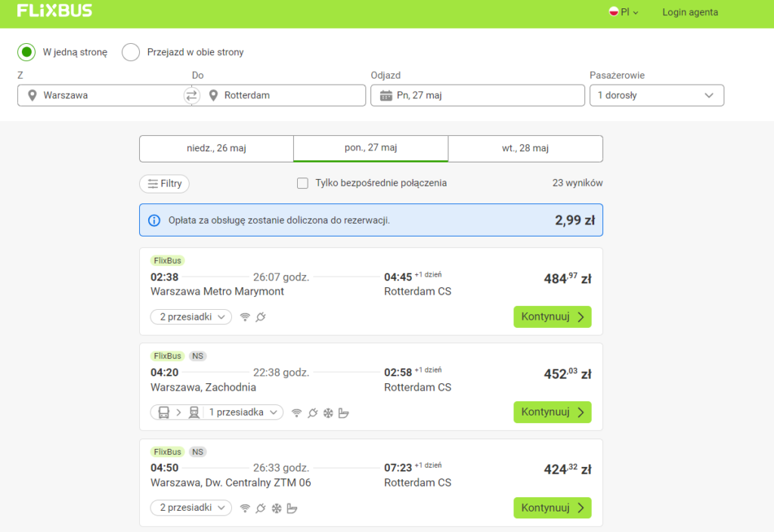Expand 2 przesiadki on 02:38 trip
The height and width of the screenshot is (532, 774).
(191, 317)
